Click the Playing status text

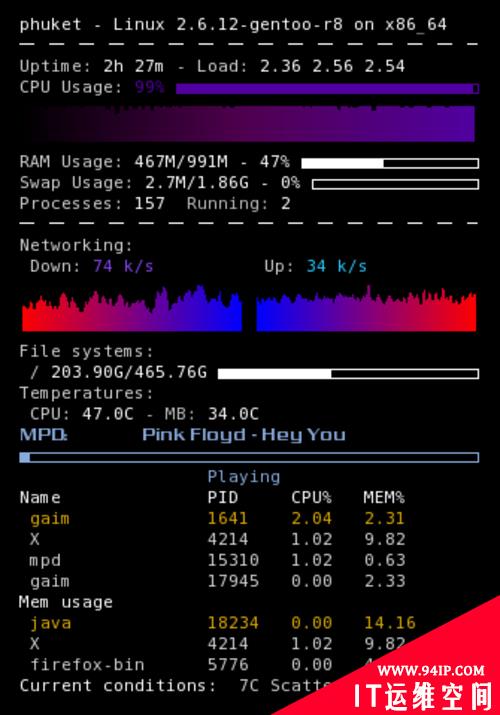[x=244, y=477]
